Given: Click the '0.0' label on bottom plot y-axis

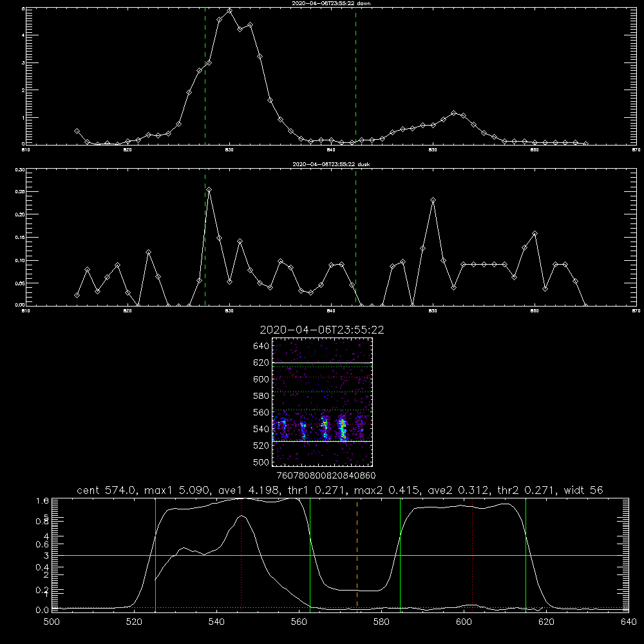Looking at the screenshot, I should pos(43,611).
